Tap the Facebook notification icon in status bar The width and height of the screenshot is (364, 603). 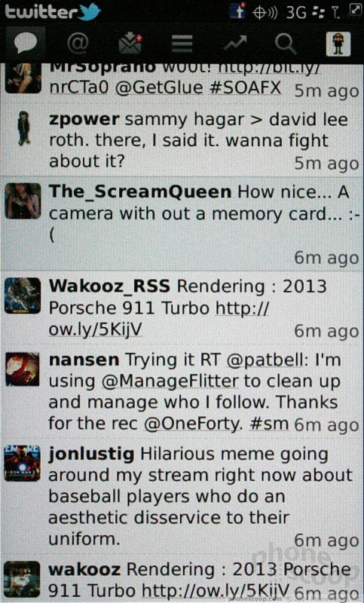click(x=237, y=11)
